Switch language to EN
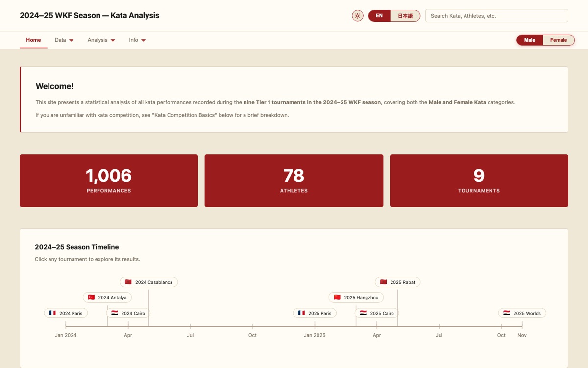This screenshot has height=368, width=588. point(379,16)
